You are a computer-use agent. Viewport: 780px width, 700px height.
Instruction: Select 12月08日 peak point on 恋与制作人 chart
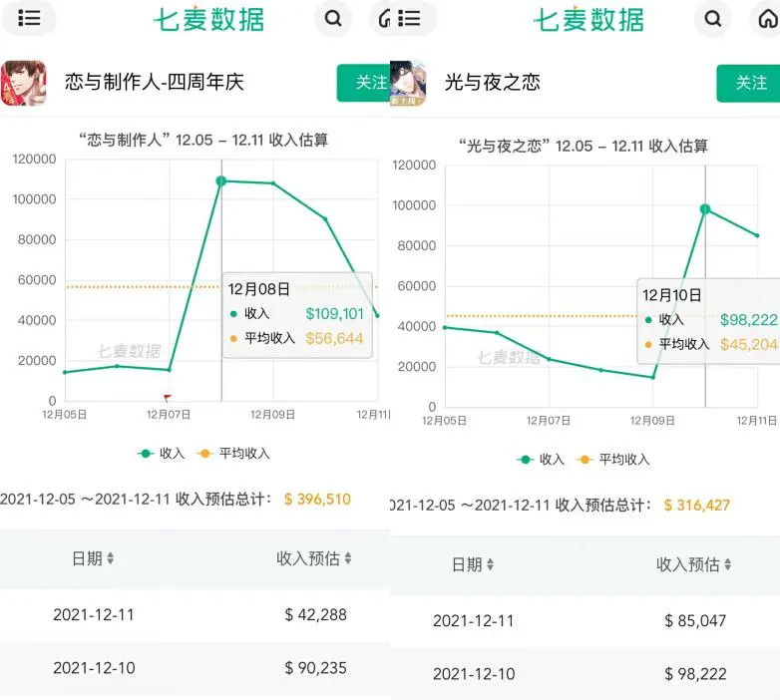coord(221,180)
